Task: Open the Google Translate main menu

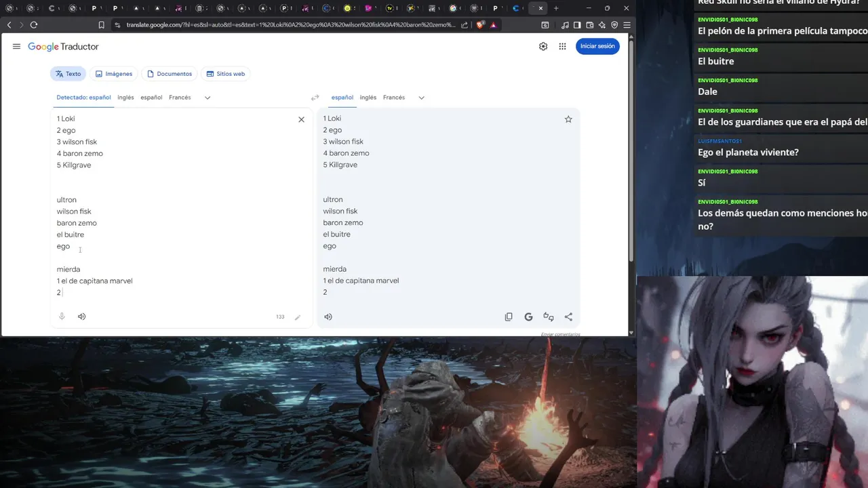Action: pyautogui.click(x=16, y=46)
